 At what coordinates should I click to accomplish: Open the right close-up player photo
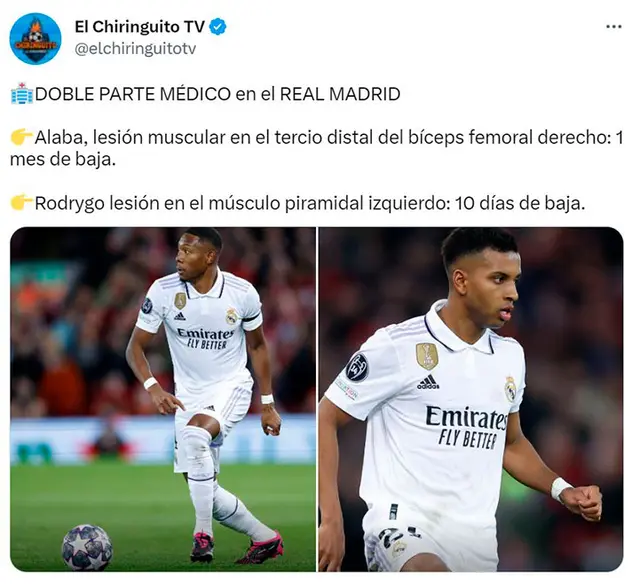coord(471,399)
